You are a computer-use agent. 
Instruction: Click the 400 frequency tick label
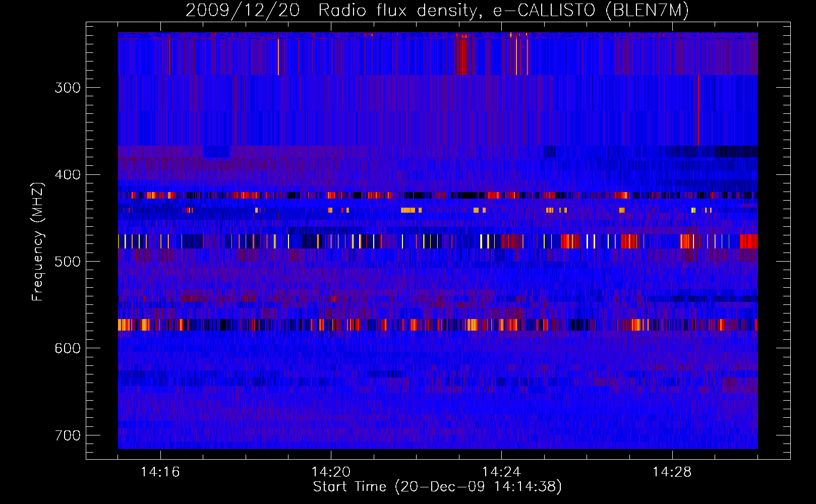click(x=68, y=175)
